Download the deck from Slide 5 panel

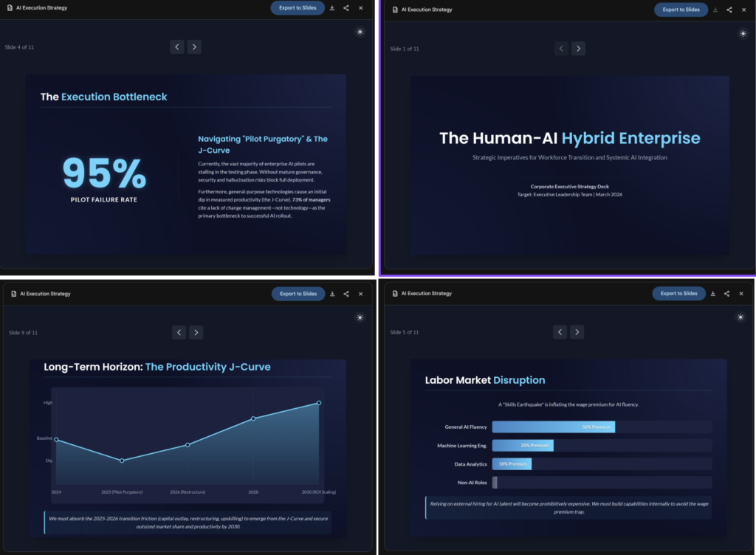(x=713, y=294)
